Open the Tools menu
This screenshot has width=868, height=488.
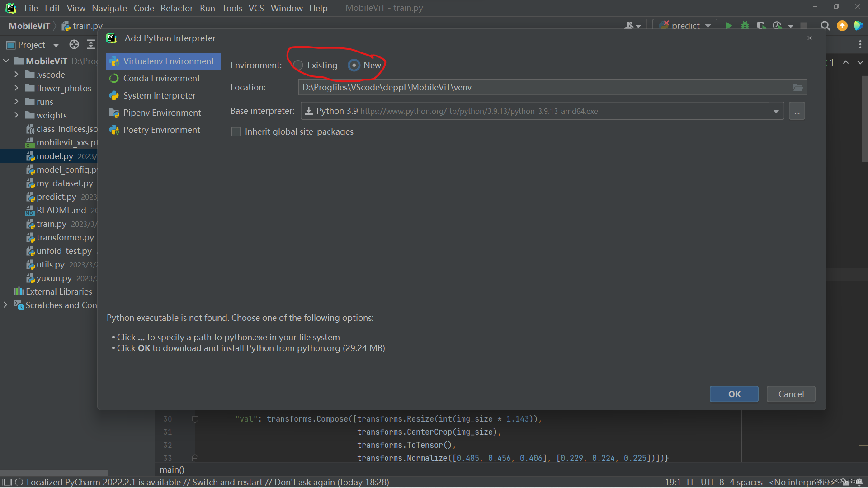coord(232,8)
